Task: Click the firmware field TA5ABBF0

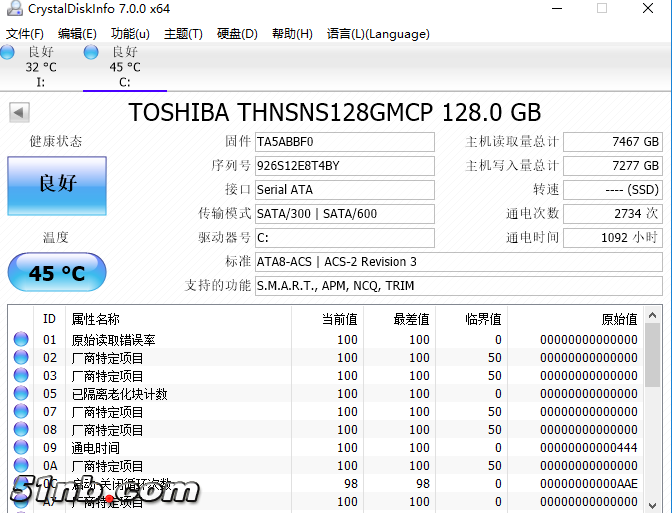Action: 345,142
